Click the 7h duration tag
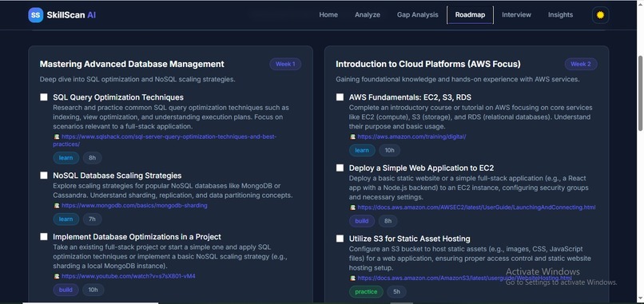 point(93,219)
